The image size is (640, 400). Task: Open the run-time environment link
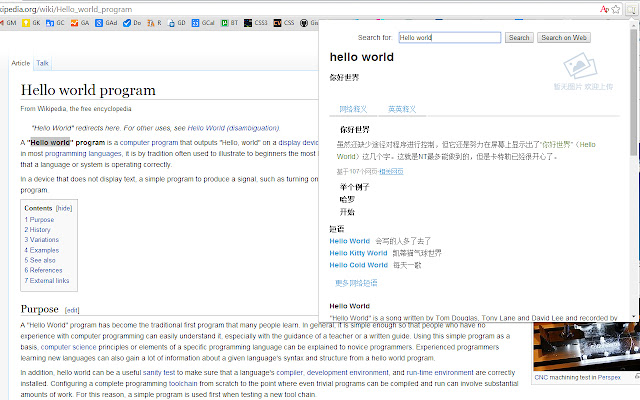[440, 373]
